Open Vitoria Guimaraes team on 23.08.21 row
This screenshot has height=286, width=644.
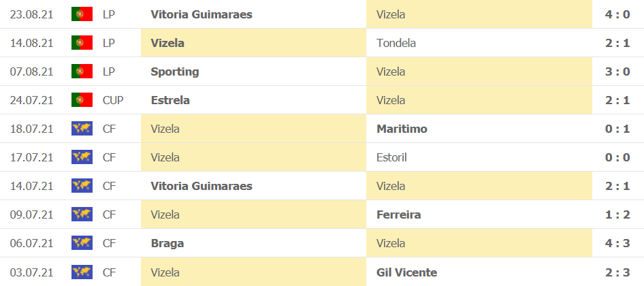coord(202,14)
